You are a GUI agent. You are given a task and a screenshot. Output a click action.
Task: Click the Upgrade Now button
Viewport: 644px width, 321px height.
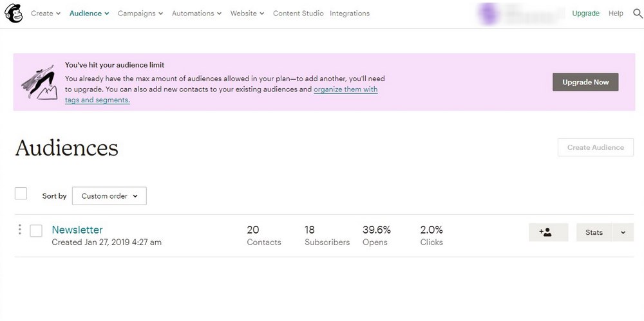pyautogui.click(x=585, y=82)
